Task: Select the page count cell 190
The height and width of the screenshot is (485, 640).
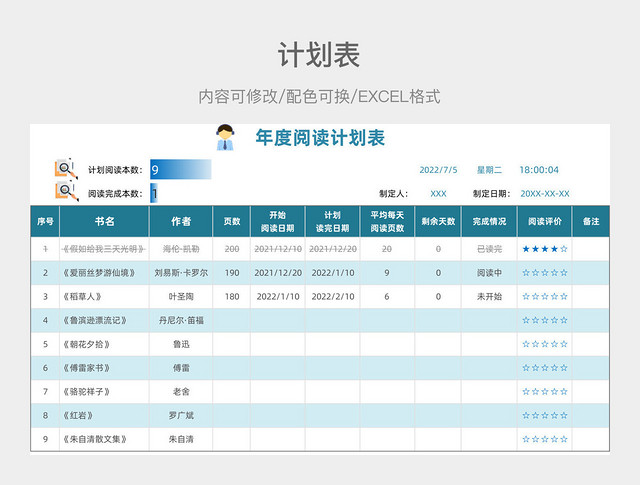Action: 231,273
